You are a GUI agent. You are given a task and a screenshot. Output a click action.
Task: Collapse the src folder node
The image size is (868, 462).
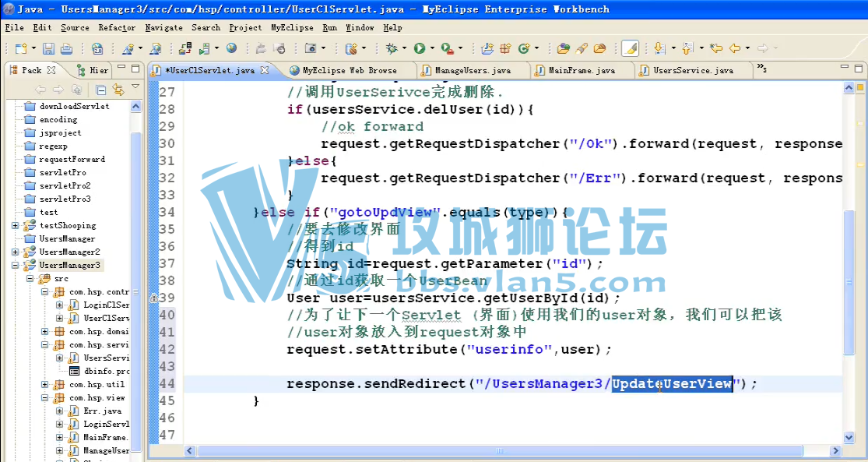coord(31,279)
